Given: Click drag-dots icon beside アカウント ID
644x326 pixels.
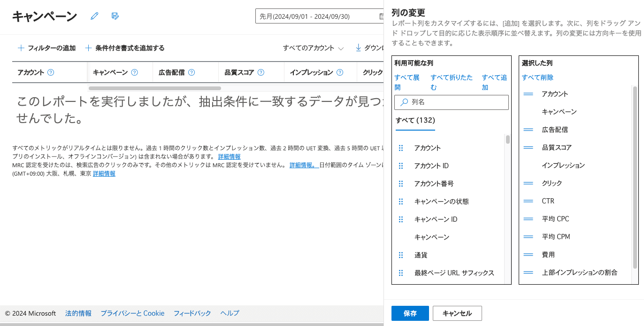Looking at the screenshot, I should [x=401, y=166].
